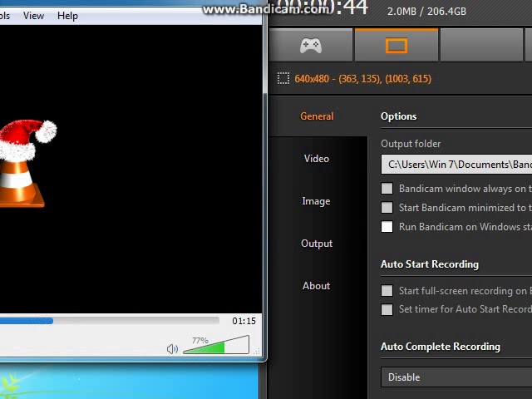This screenshot has width=532, height=399.
Task: Click the 2.0MB / 206.4GB storage readout
Action: coord(426,12)
